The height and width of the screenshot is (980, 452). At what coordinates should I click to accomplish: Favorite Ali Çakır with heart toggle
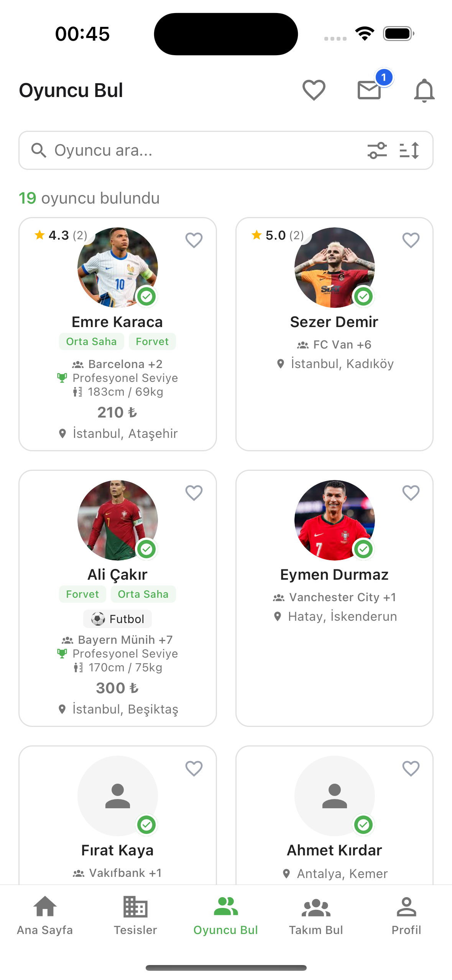pos(194,493)
